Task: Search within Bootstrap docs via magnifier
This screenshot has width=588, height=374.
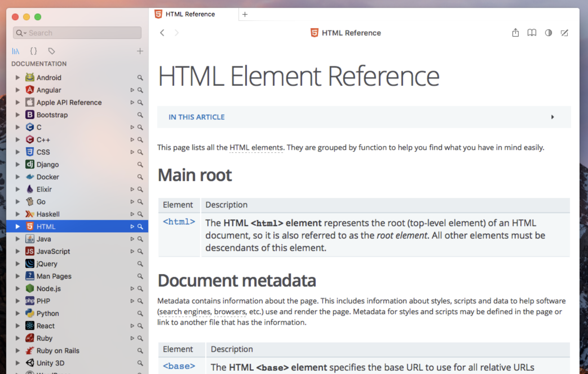Action: 140,115
